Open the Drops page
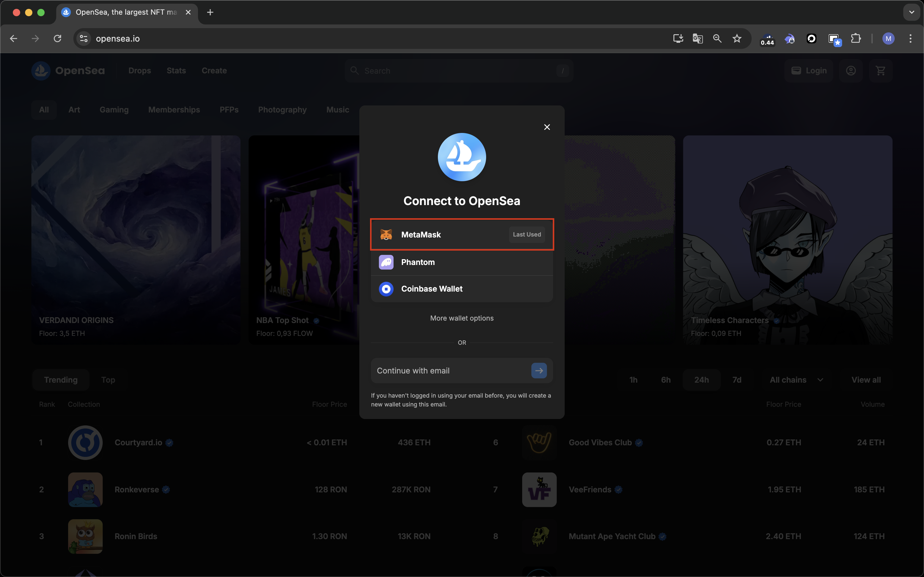 pyautogui.click(x=140, y=71)
